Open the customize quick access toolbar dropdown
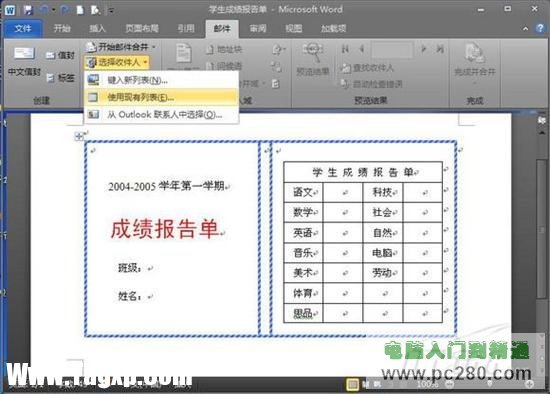550x394 pixels. click(110, 11)
